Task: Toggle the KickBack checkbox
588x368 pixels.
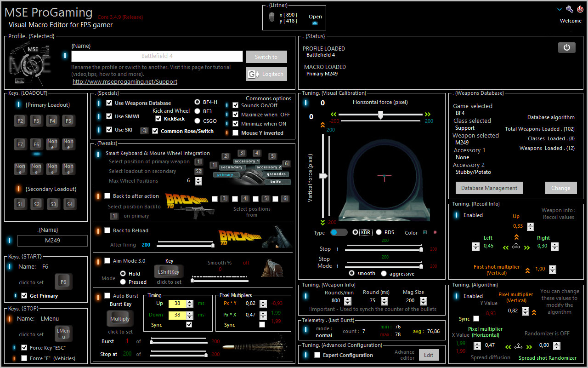Action: [158, 119]
